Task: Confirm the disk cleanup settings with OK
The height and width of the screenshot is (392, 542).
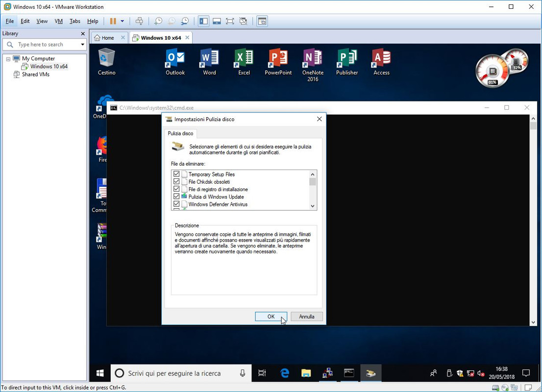Action: click(271, 317)
